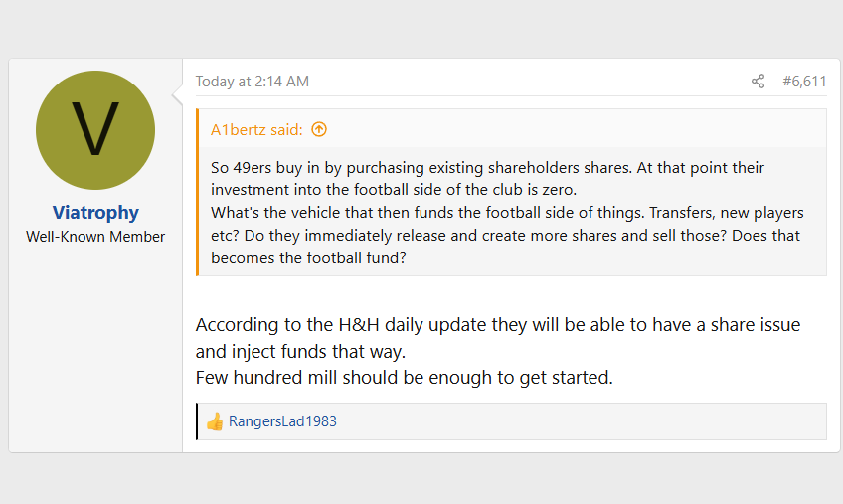Image resolution: width=843 pixels, height=504 pixels.
Task: Open the olive V avatar profile
Action: 95,130
